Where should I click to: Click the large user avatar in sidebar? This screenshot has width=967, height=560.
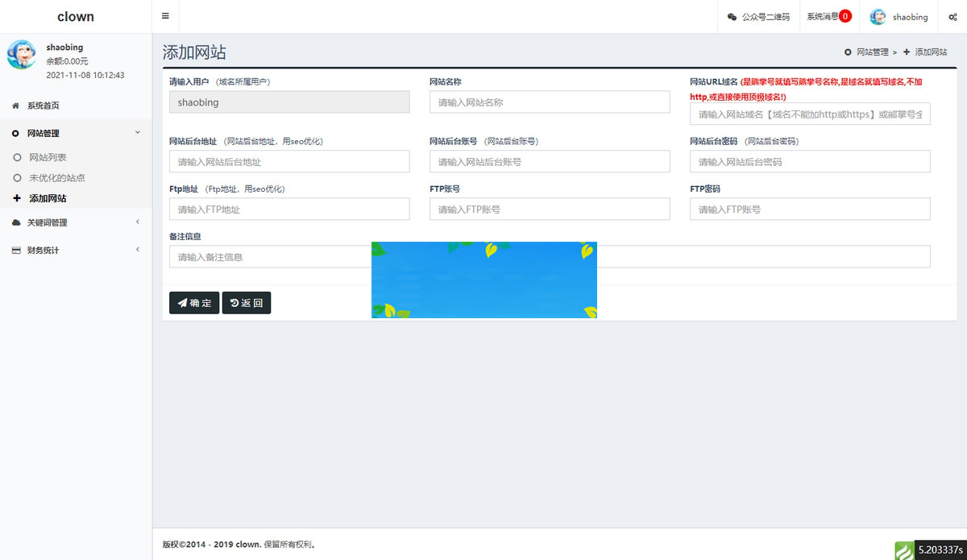point(21,55)
